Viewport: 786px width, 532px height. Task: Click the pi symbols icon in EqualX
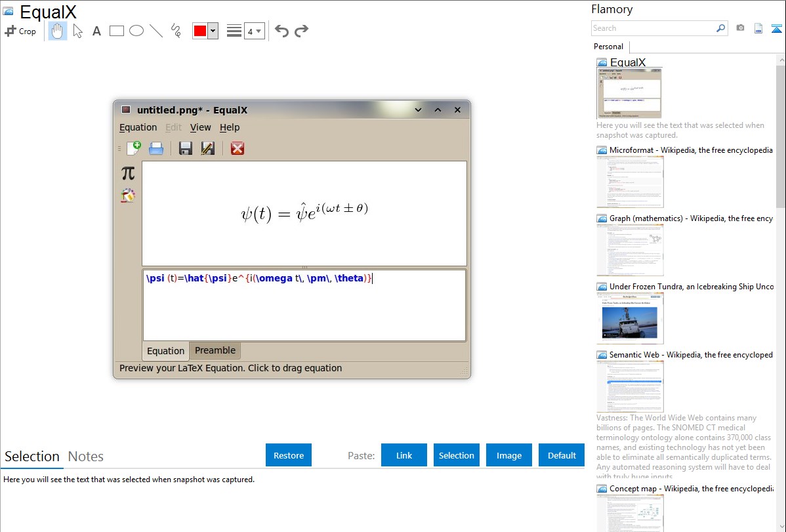tap(129, 173)
